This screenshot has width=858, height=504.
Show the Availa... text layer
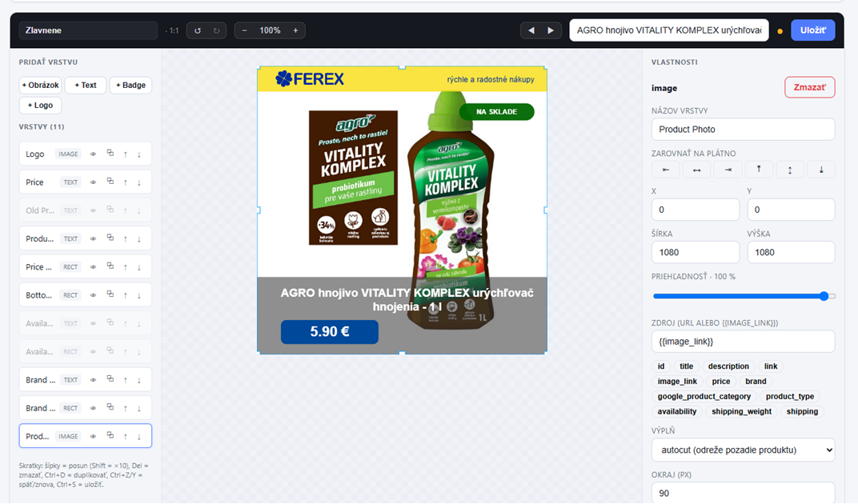pyautogui.click(x=93, y=323)
